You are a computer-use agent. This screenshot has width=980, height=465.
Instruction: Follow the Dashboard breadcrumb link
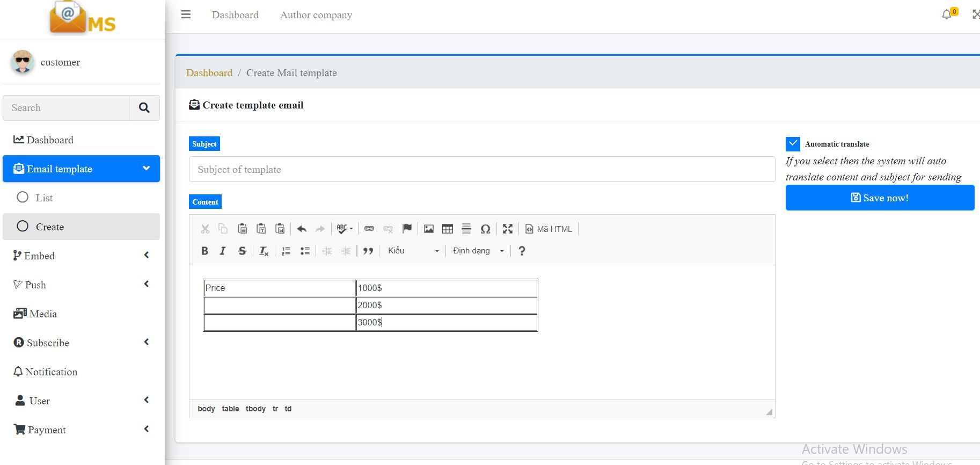[209, 73]
